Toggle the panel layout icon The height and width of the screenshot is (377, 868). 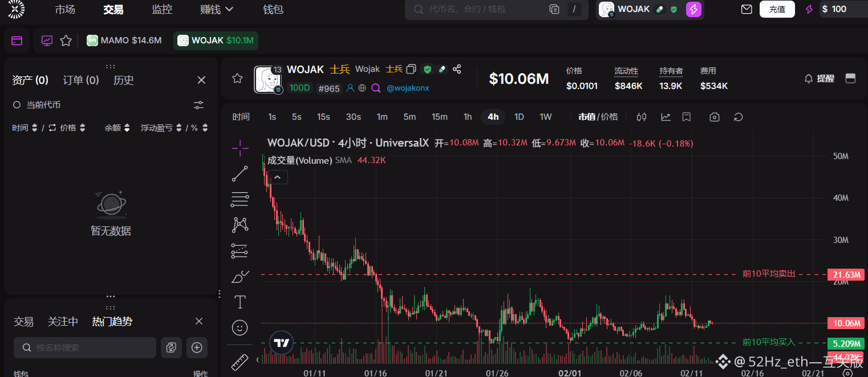coord(850,79)
